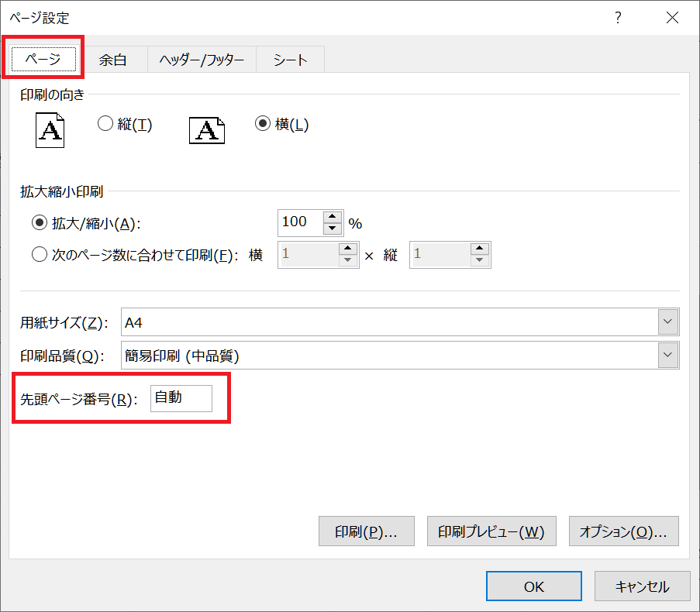
Task: Open the ヘッダー/フッター tab
Action: pos(202,60)
